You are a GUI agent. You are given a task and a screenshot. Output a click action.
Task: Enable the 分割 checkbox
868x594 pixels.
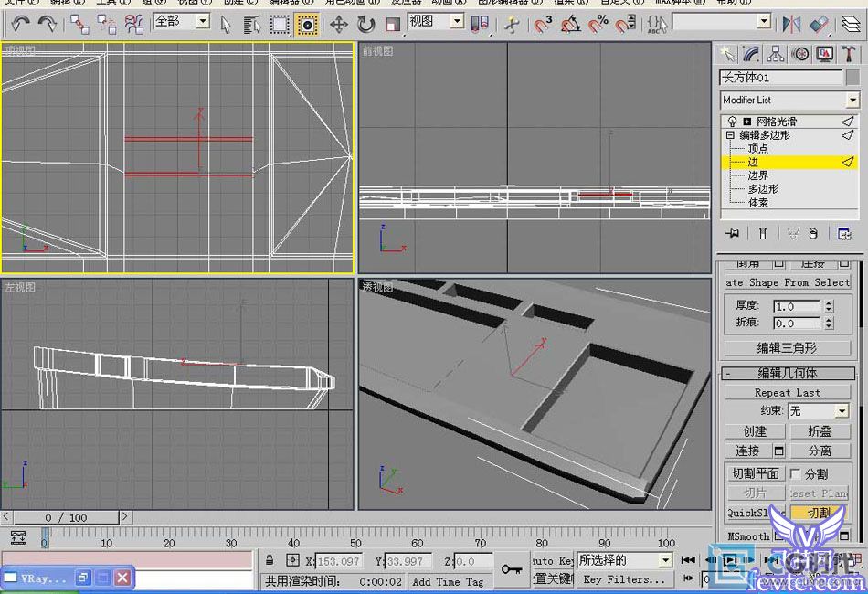click(x=796, y=474)
